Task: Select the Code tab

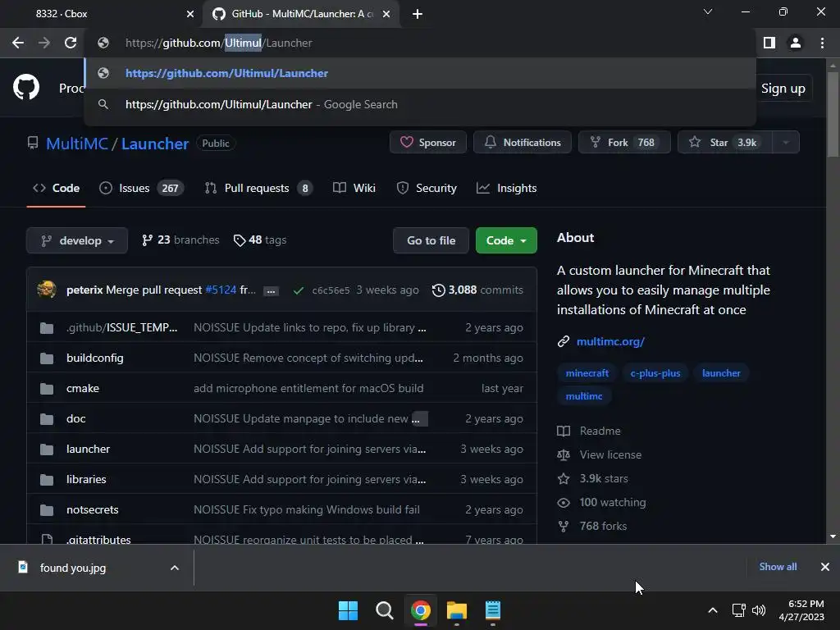Action: coord(57,189)
